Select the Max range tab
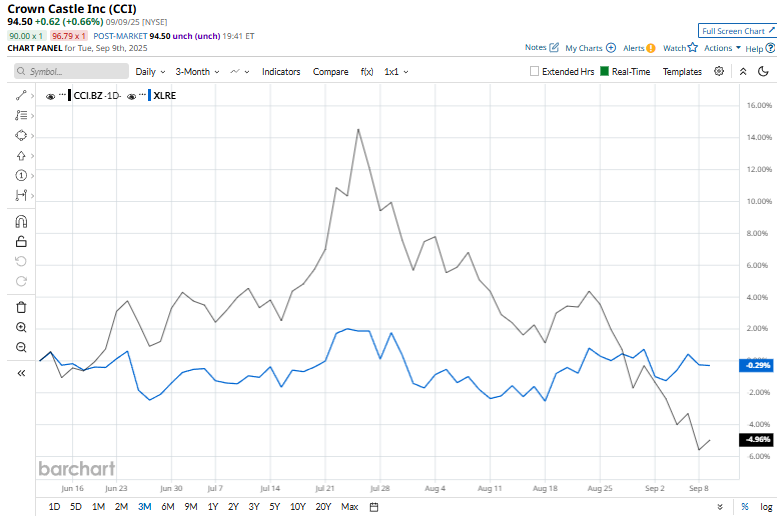Screen dimensions: 777x521 coord(349,507)
